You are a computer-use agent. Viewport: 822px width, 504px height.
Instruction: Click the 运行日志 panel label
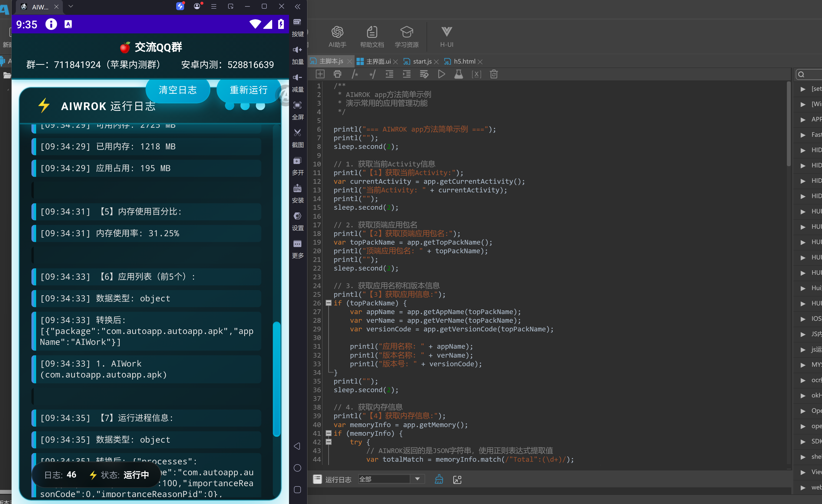pyautogui.click(x=338, y=479)
